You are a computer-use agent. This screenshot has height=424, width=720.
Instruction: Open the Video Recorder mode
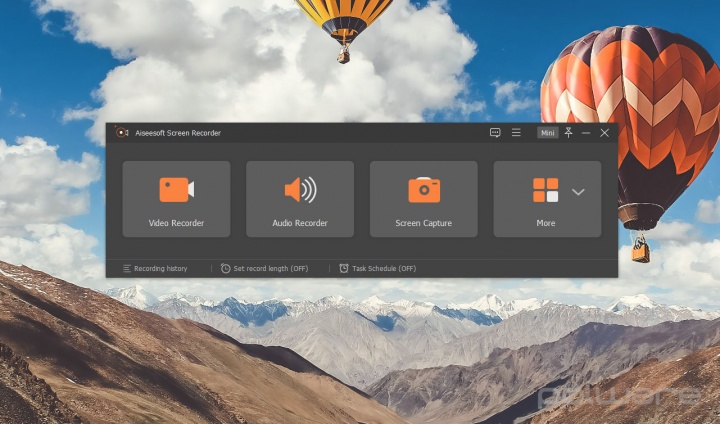tap(176, 199)
